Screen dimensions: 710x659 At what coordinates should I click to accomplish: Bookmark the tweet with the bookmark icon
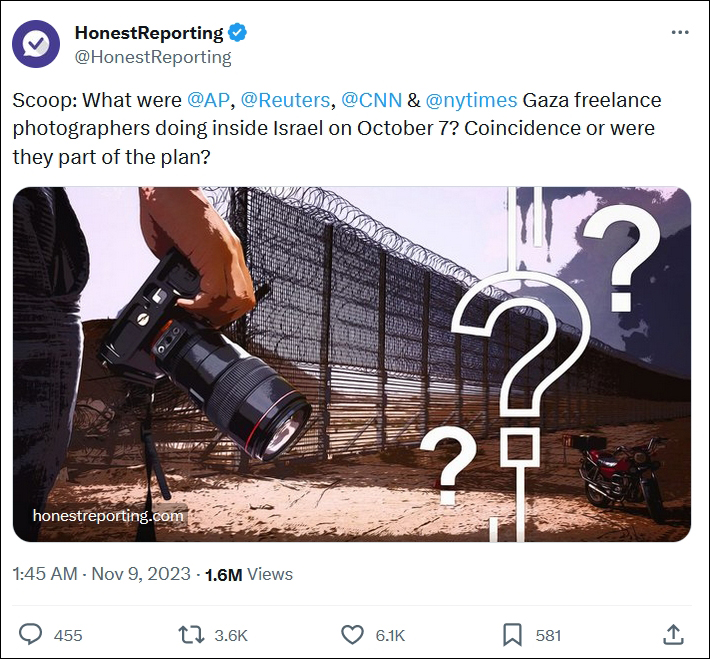(512, 635)
